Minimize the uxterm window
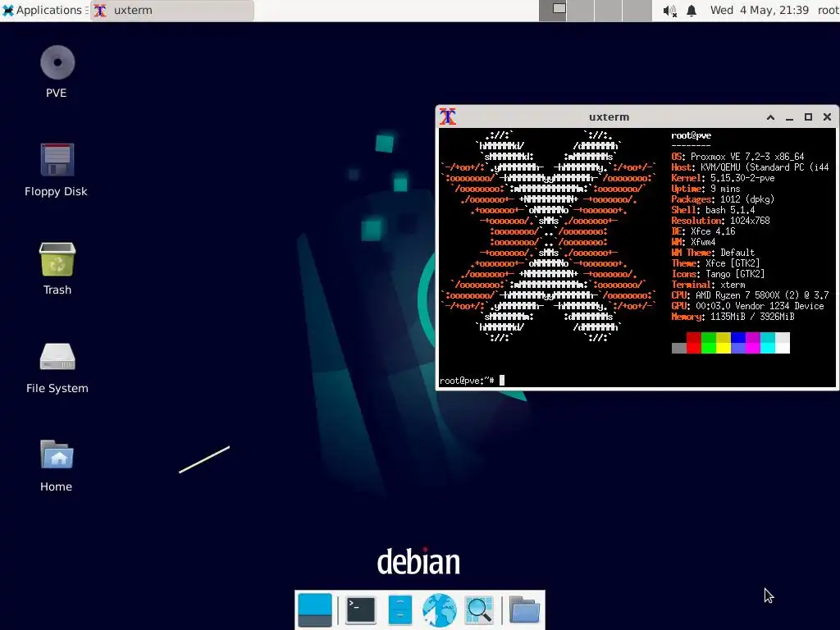840x630 pixels. tap(789, 117)
